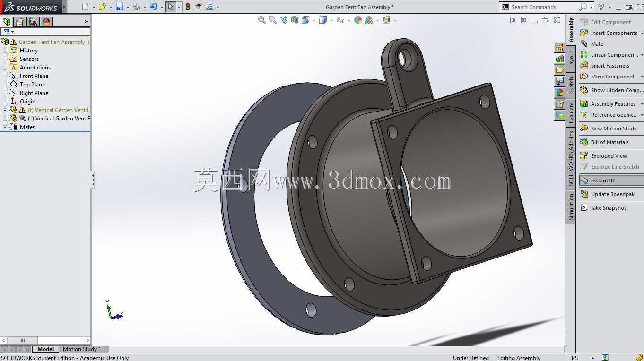Viewport: 644px width, 361px height.
Task: Click Move Component
Action: coord(608,77)
